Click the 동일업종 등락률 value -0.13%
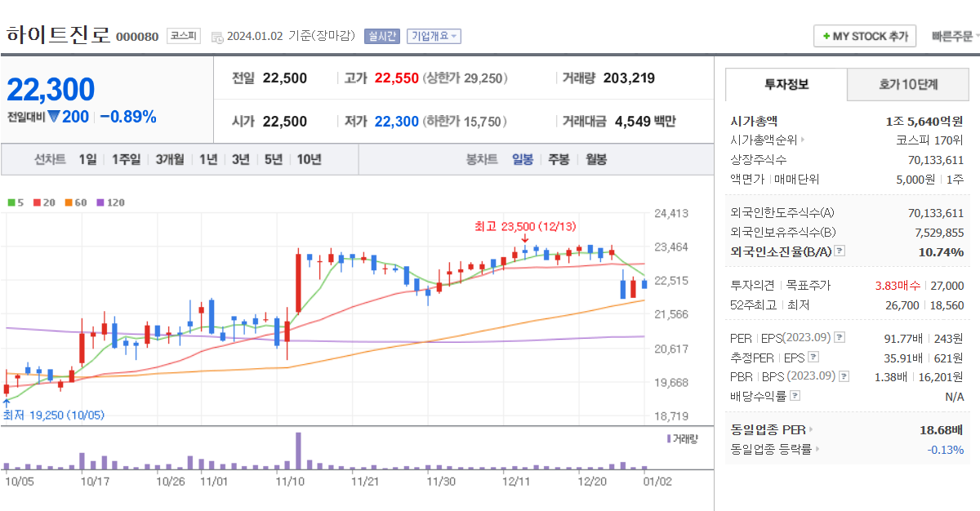The image size is (980, 511). pos(945,450)
